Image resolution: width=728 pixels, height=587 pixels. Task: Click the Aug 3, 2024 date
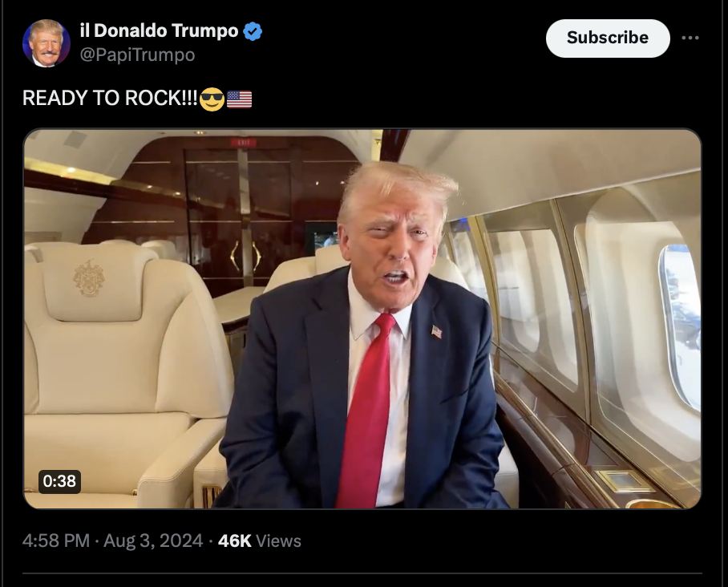pyautogui.click(x=153, y=540)
